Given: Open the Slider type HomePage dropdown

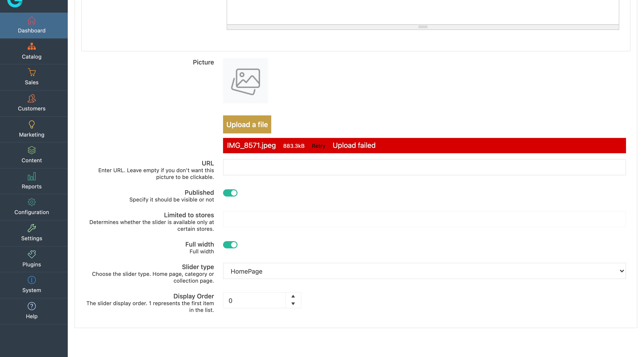Looking at the screenshot, I should pos(424,271).
